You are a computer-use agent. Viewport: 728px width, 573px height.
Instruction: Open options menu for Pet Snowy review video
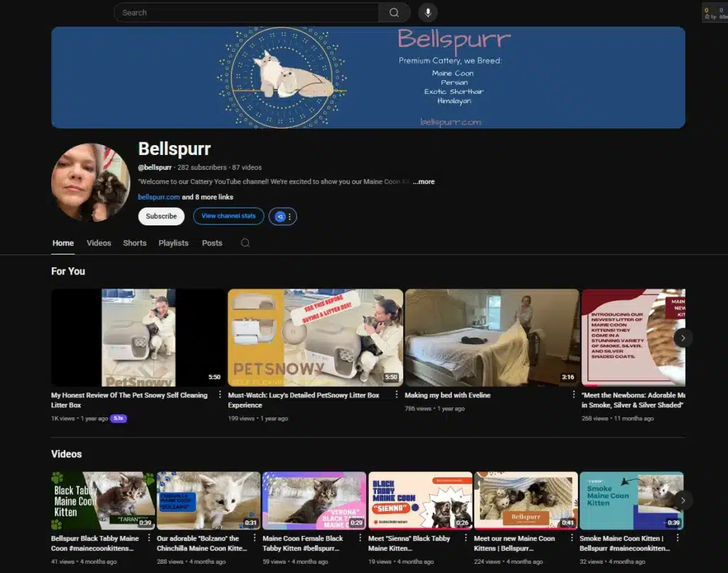tap(220, 395)
